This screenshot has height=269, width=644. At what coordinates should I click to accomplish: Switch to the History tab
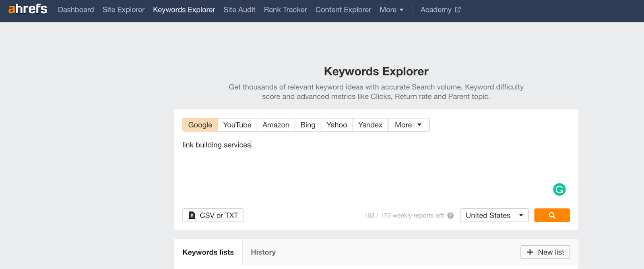[263, 252]
